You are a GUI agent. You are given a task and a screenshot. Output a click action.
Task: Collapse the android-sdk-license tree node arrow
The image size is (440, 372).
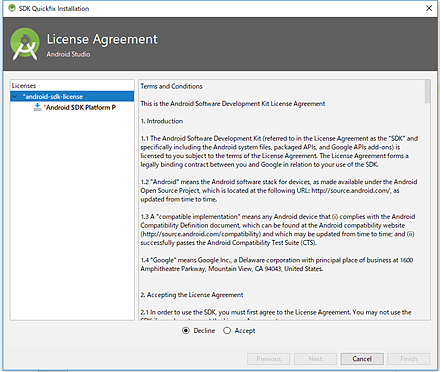point(15,96)
